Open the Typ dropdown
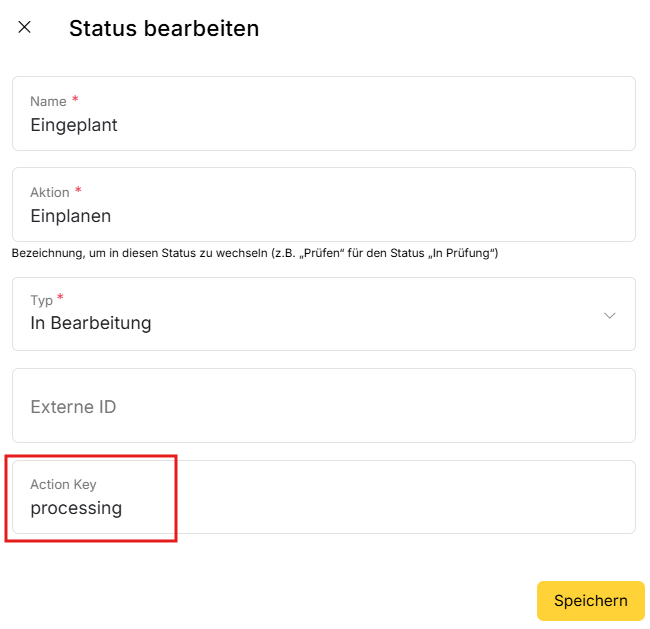The height and width of the screenshot is (629, 650). click(x=323, y=314)
